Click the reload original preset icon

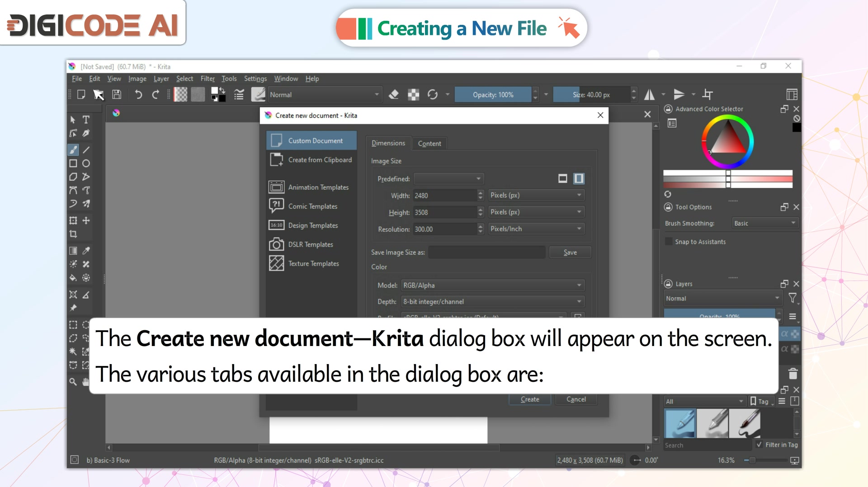click(433, 94)
